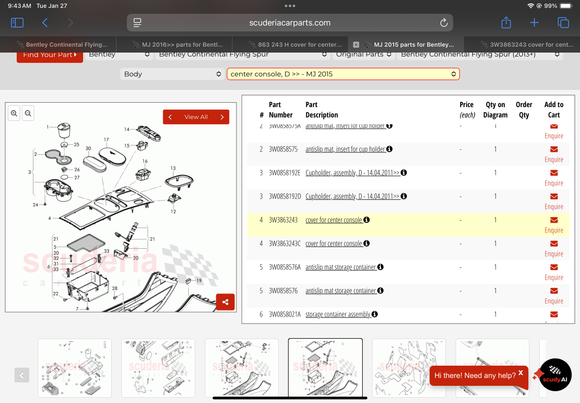This screenshot has width=580, height=403.
Task: Expand the Original Parts dropdown
Action: tap(363, 55)
